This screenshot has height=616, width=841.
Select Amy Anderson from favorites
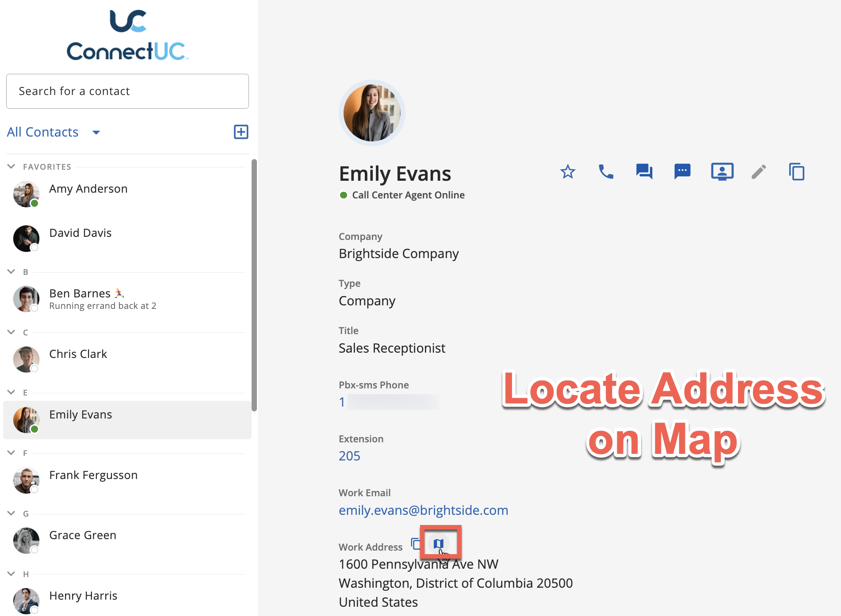88,189
